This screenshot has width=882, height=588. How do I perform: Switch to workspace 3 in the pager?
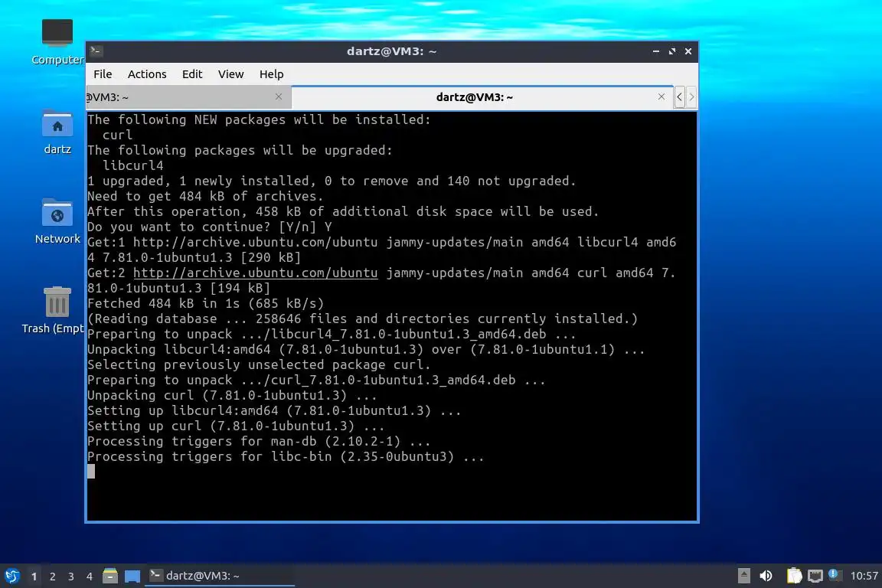pos(71,577)
